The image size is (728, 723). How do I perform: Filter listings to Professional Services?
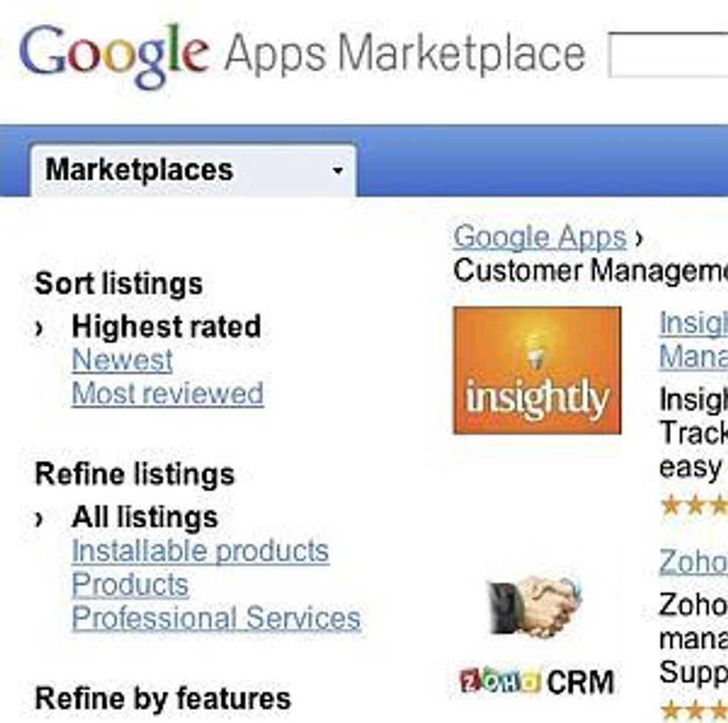216,618
